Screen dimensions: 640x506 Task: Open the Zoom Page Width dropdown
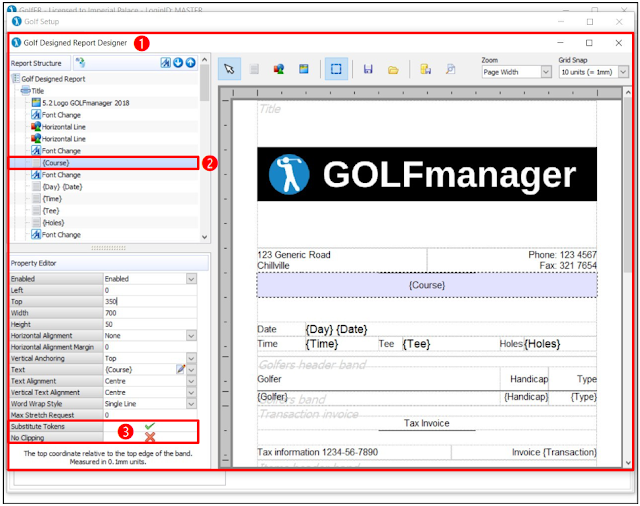coord(546,72)
